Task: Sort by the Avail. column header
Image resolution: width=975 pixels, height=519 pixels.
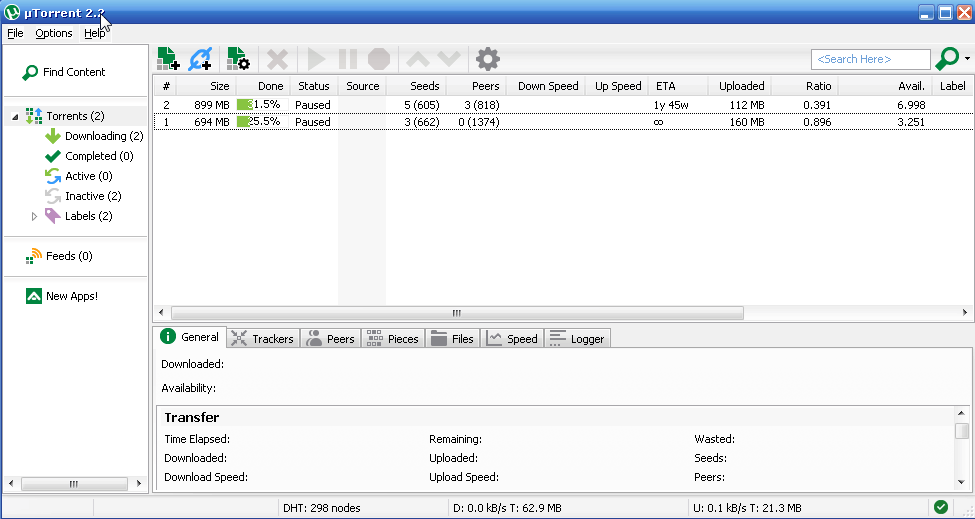Action: [x=885, y=86]
